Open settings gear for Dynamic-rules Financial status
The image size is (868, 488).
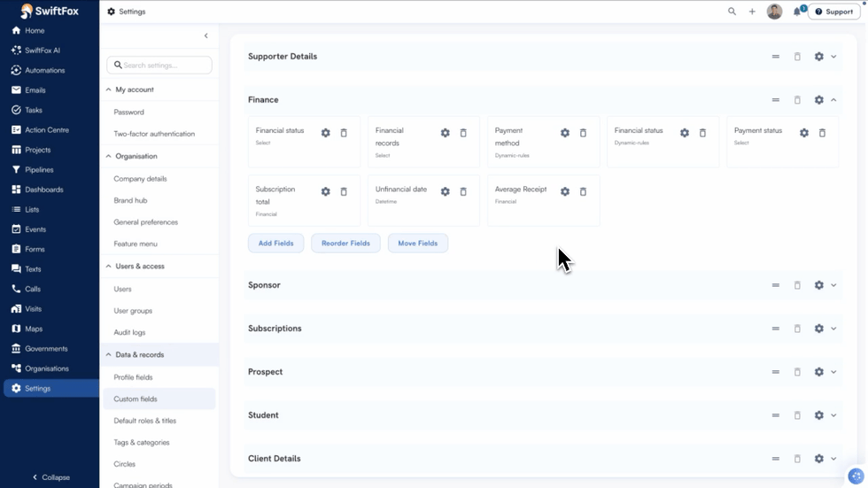pos(684,133)
